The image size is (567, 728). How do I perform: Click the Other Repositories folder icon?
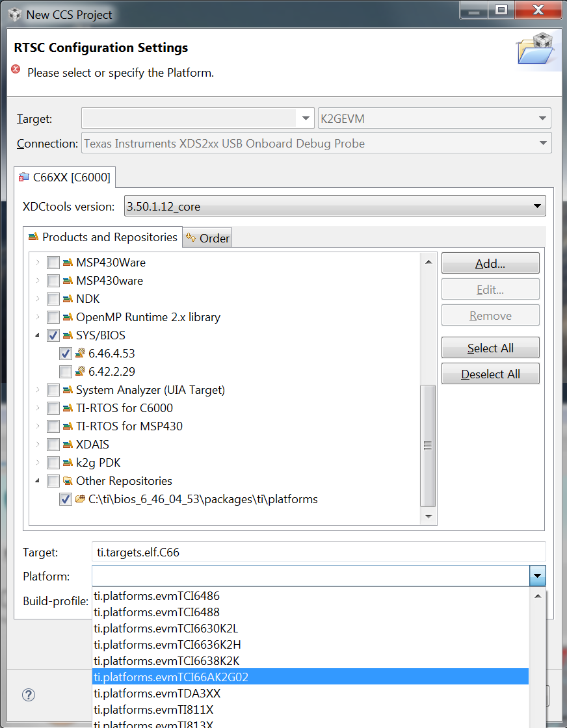[x=68, y=481]
